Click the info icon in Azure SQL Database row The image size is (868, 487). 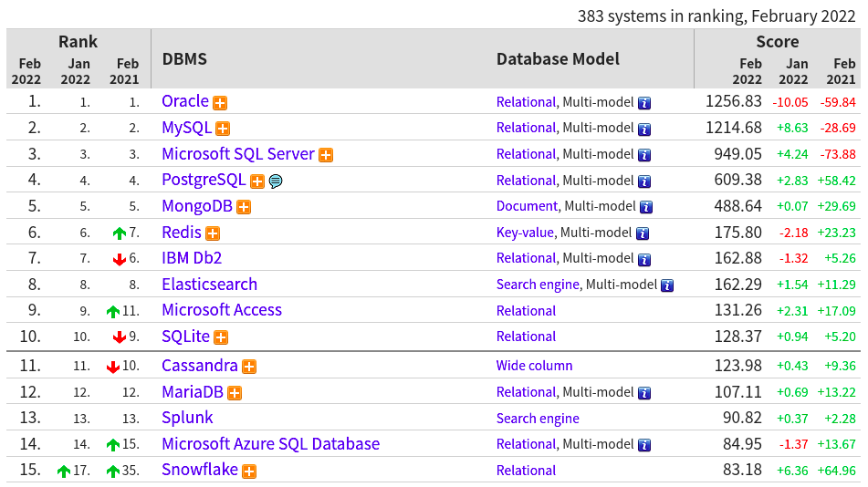pos(644,445)
